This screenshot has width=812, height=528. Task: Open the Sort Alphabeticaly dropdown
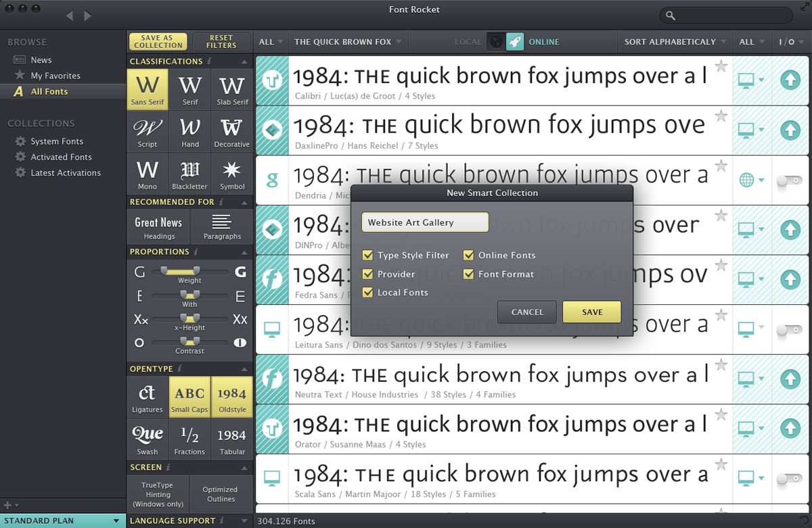(675, 42)
